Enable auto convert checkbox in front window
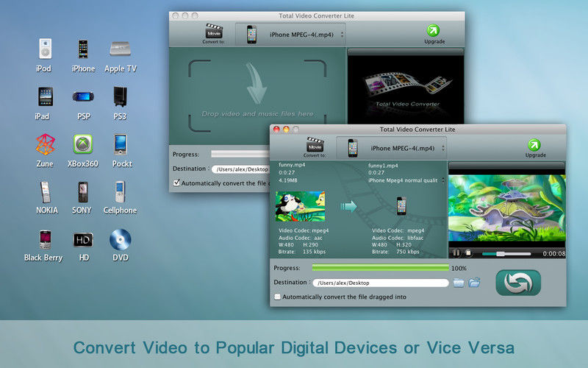The height and width of the screenshot is (368, 588). click(278, 297)
